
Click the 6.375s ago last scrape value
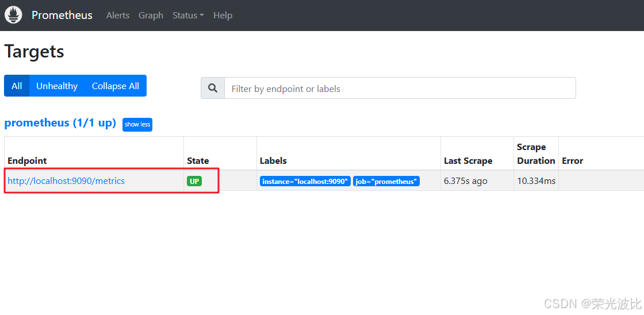(466, 180)
